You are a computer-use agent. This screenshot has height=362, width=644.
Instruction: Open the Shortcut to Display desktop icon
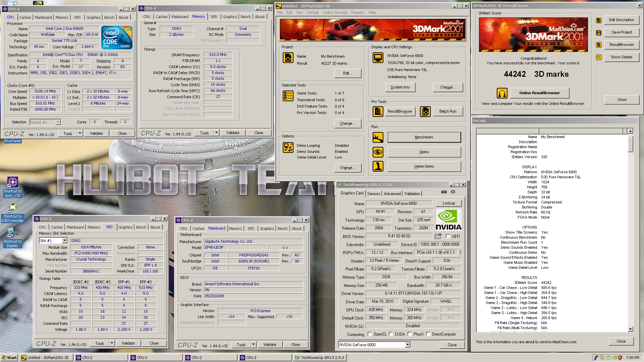(x=12, y=237)
